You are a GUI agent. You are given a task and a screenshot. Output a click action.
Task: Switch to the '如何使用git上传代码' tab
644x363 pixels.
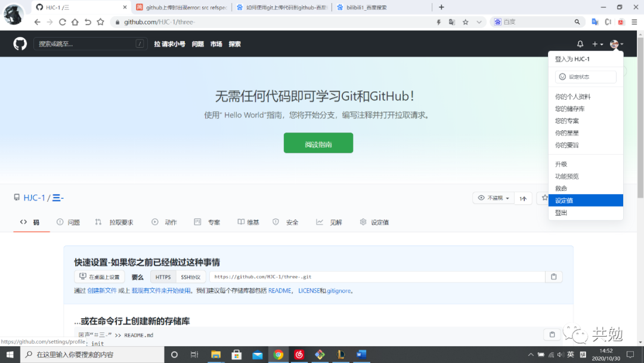282,7
